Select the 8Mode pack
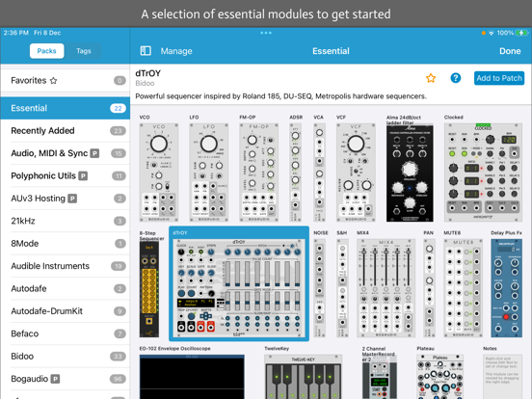The image size is (532, 399). (x=66, y=244)
